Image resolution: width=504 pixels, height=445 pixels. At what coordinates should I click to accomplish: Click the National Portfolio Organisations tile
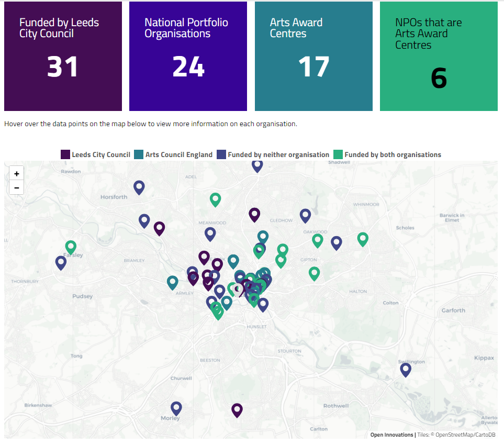(188, 56)
